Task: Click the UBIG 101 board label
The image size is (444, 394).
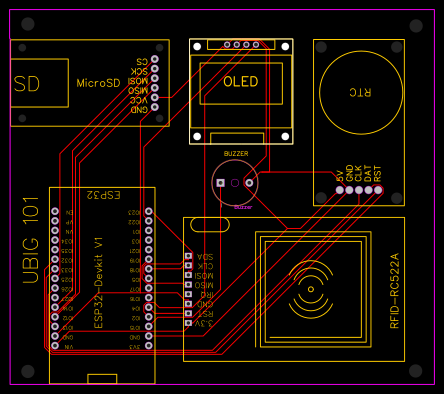Action: (31, 240)
